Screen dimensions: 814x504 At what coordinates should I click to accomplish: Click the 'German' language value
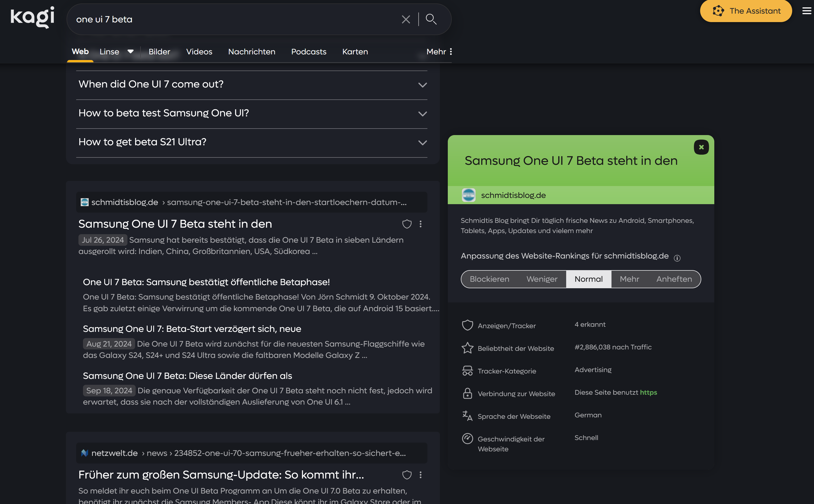[588, 415]
